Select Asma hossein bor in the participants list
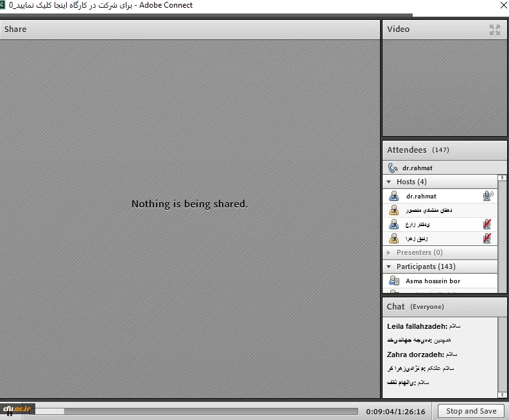The image size is (509, 420). [x=433, y=281]
